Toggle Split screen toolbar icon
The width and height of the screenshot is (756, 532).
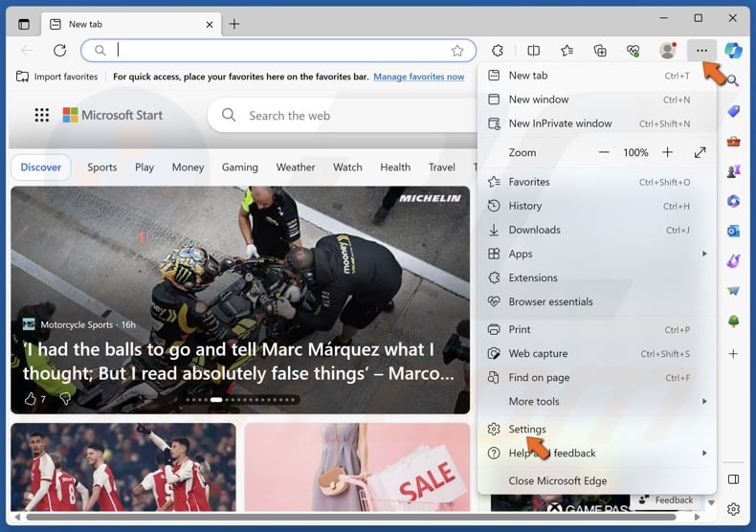coord(533,50)
